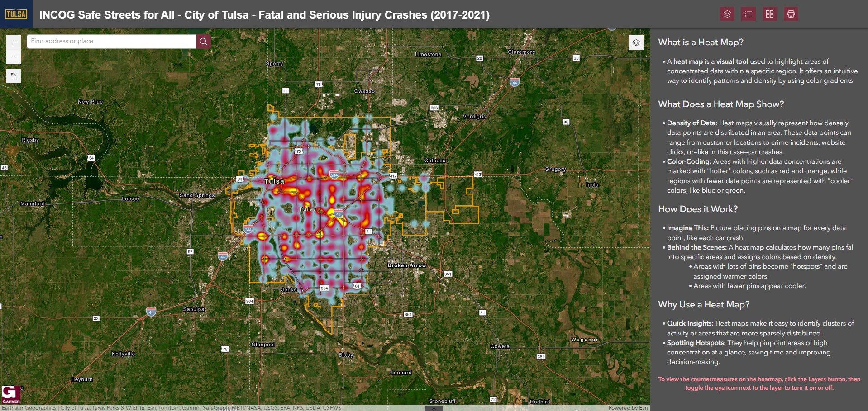The height and width of the screenshot is (411, 868).
Task: Reset map to default home extent
Action: [14, 76]
